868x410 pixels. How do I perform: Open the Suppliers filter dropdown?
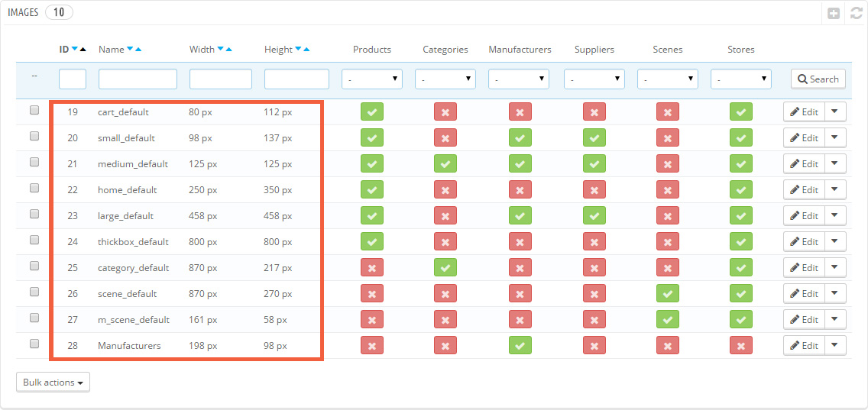pos(594,79)
